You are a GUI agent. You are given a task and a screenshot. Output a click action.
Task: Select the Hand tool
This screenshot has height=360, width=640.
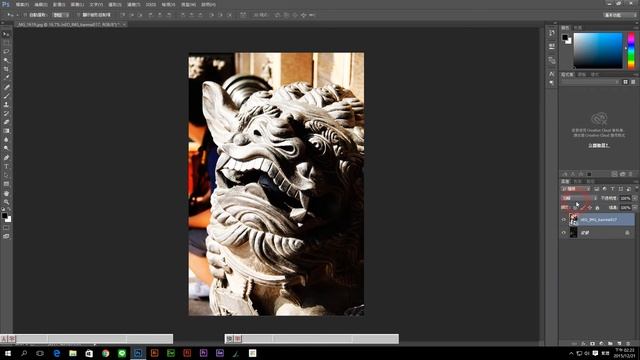pos(6,193)
